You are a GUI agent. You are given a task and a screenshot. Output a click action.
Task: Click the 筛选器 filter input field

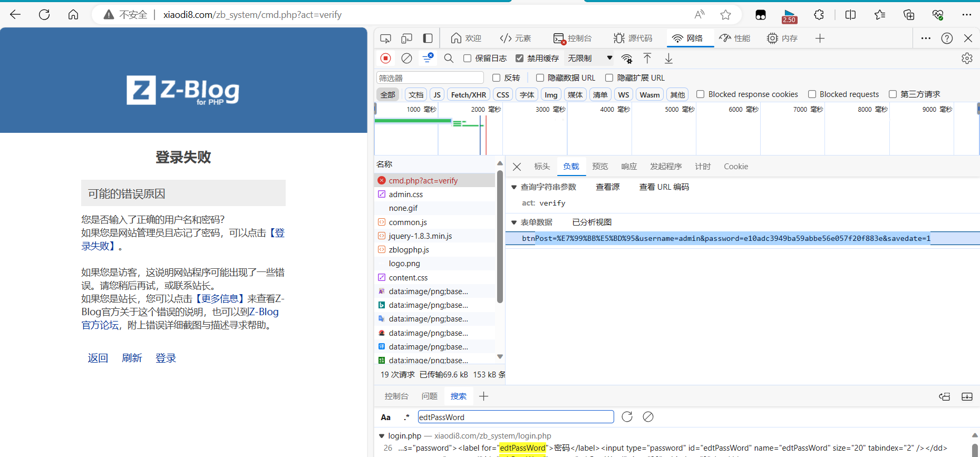(x=430, y=78)
